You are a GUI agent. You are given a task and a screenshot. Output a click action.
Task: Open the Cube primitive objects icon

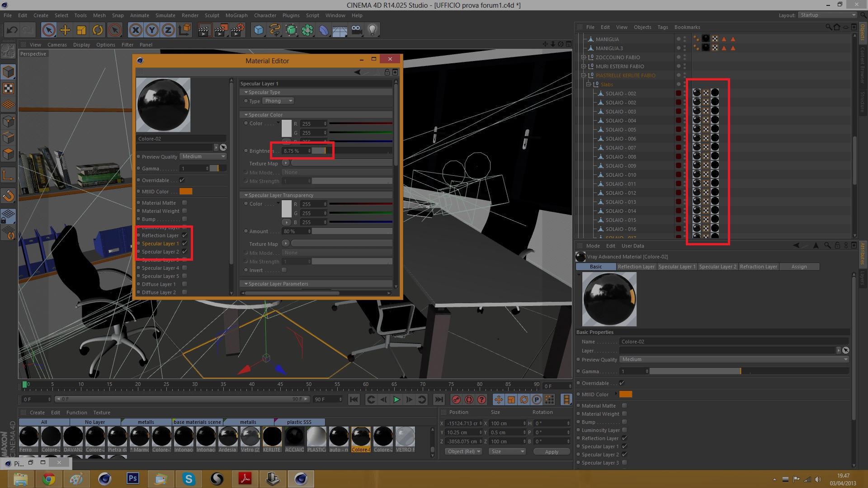(259, 30)
